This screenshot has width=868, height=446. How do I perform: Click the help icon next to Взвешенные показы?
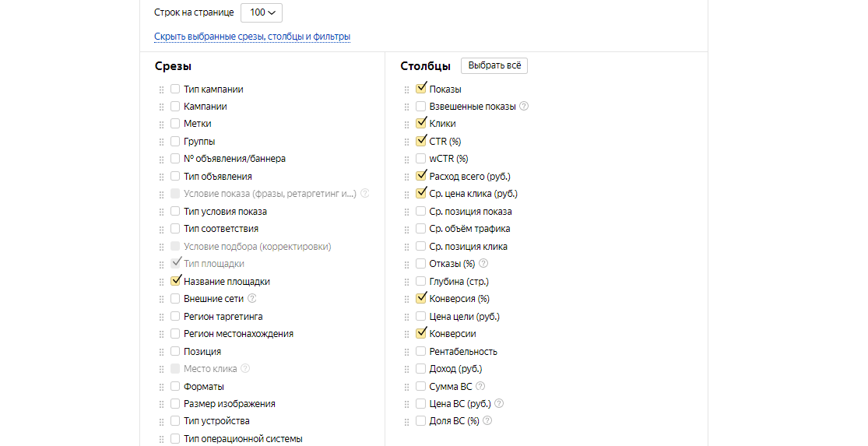click(524, 107)
